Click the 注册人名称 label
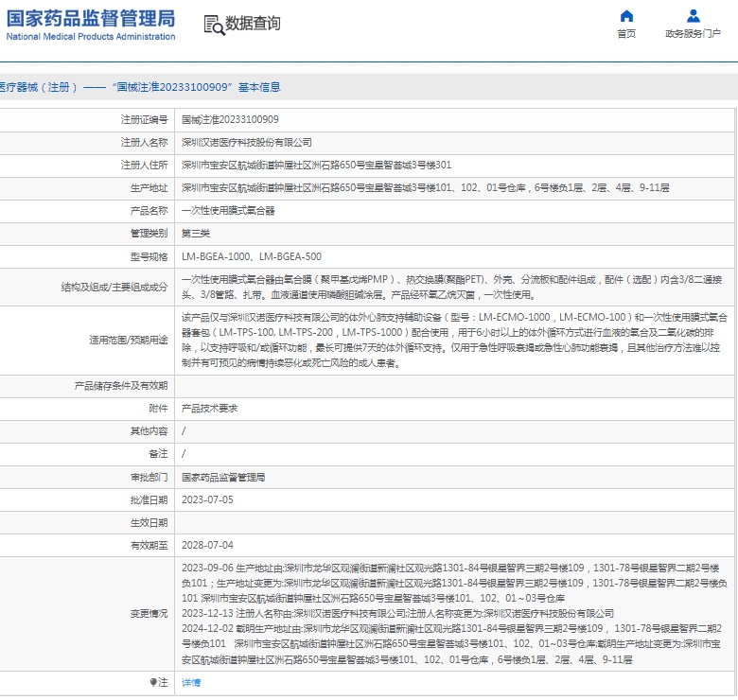This screenshot has width=738, height=700. coord(144,142)
